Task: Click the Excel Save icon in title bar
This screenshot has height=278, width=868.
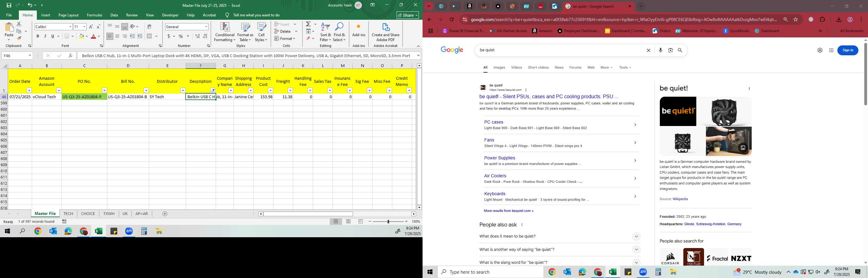Action: click(9, 5)
